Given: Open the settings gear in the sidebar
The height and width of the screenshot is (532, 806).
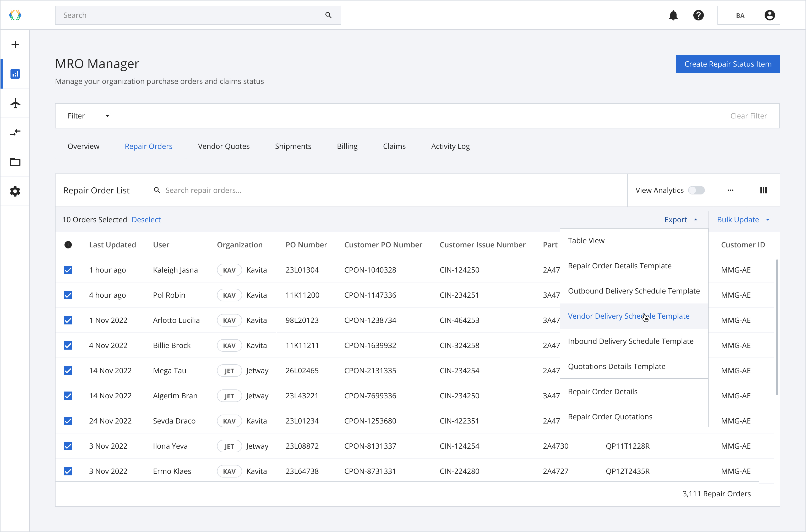Looking at the screenshot, I should click(15, 191).
